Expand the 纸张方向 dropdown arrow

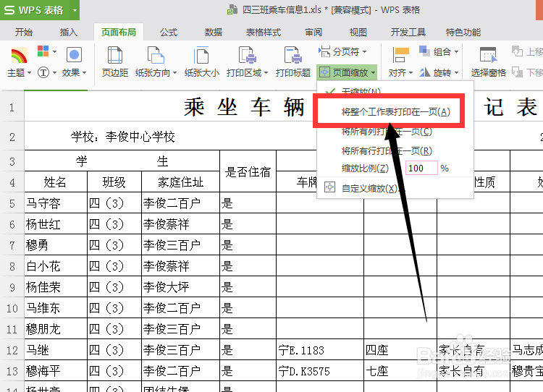pos(174,72)
